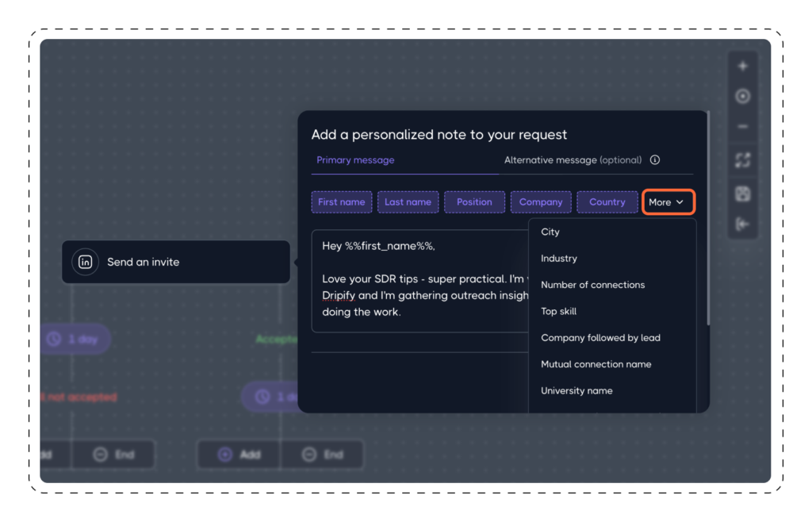Click the center view target icon
812x522 pixels.
click(x=742, y=95)
